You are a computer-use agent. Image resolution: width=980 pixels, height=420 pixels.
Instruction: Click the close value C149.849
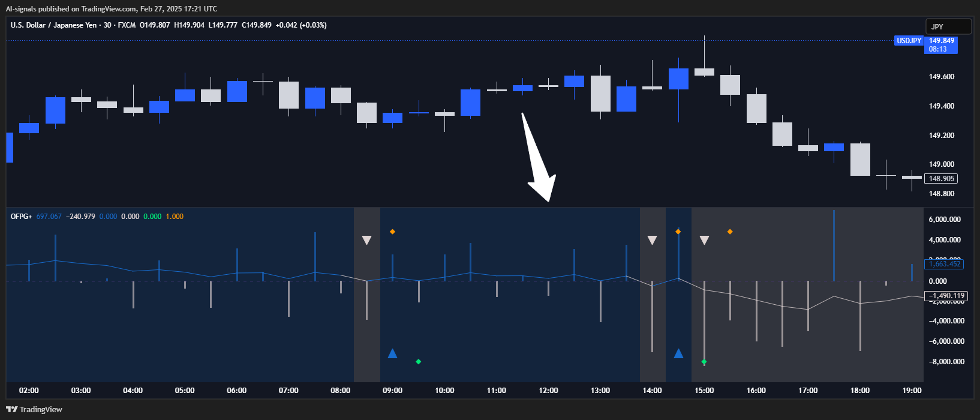click(257, 25)
